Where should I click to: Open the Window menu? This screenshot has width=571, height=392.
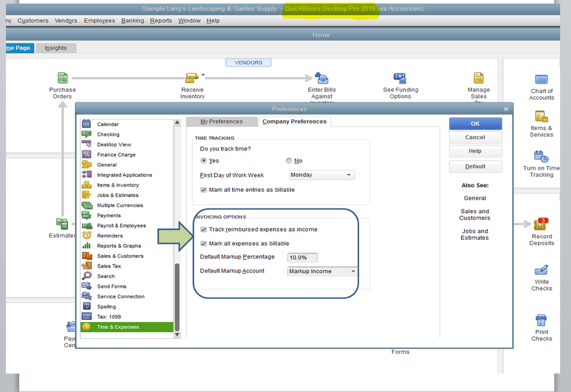pyautogui.click(x=189, y=21)
